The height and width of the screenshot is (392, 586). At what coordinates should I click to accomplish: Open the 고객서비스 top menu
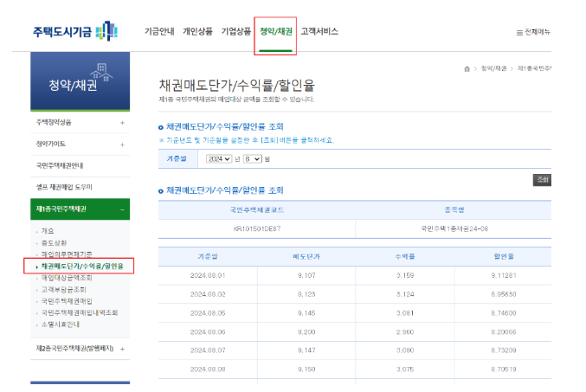click(319, 31)
